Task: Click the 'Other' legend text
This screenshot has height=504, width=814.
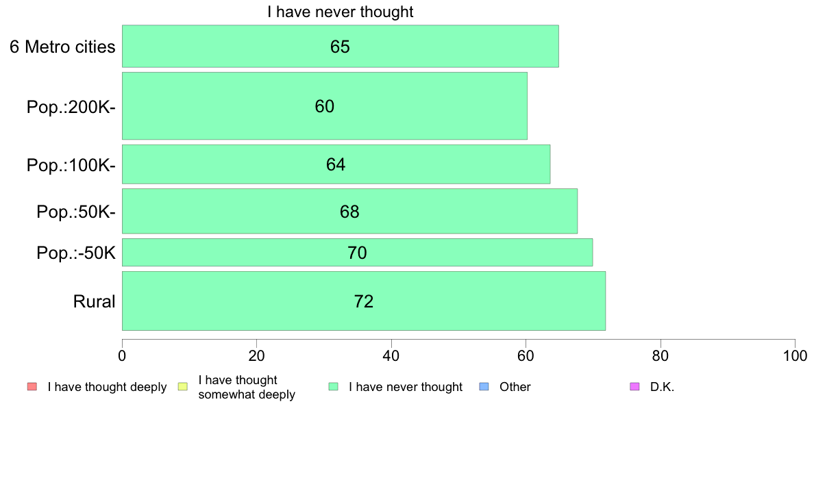Action: point(515,387)
